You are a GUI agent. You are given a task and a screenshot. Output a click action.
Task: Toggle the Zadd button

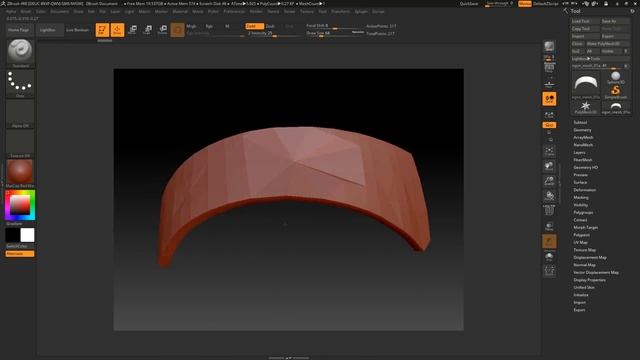(254, 26)
